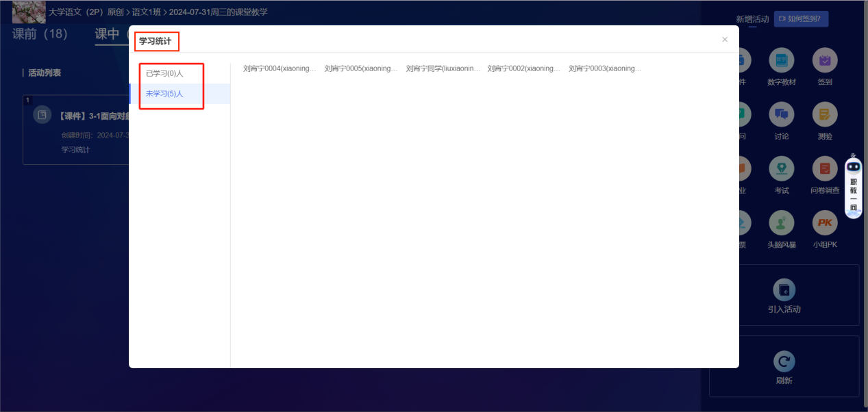Image resolution: width=868 pixels, height=412 pixels.
Task: Start a 头脑风暴 brainstorm activity
Action: coord(781,223)
